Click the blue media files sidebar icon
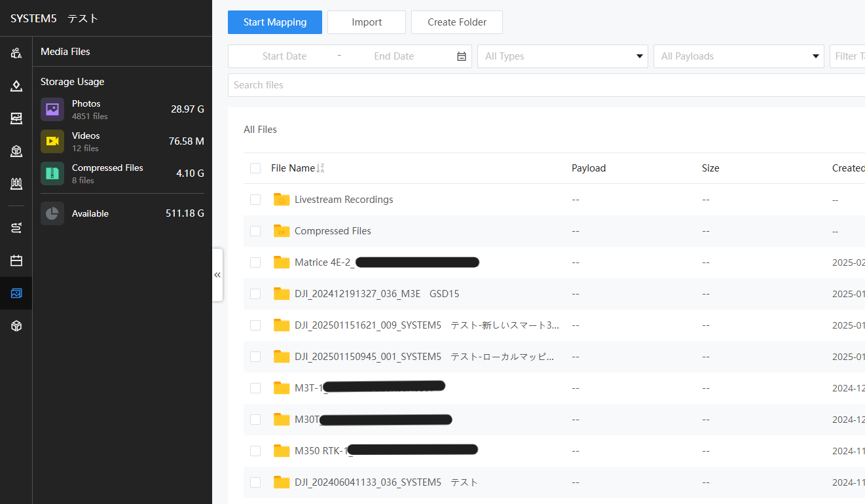Viewport: 865px width, 504px height. point(16,293)
